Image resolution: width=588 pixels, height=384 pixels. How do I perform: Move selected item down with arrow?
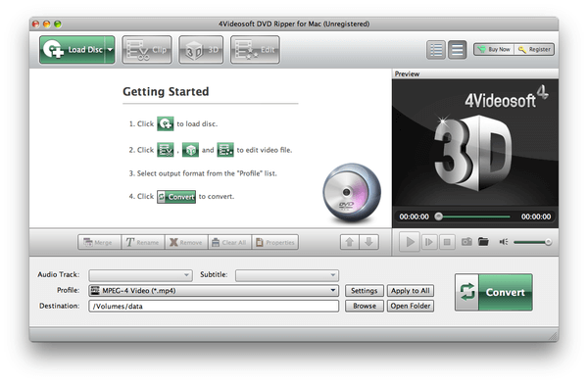pos(369,242)
